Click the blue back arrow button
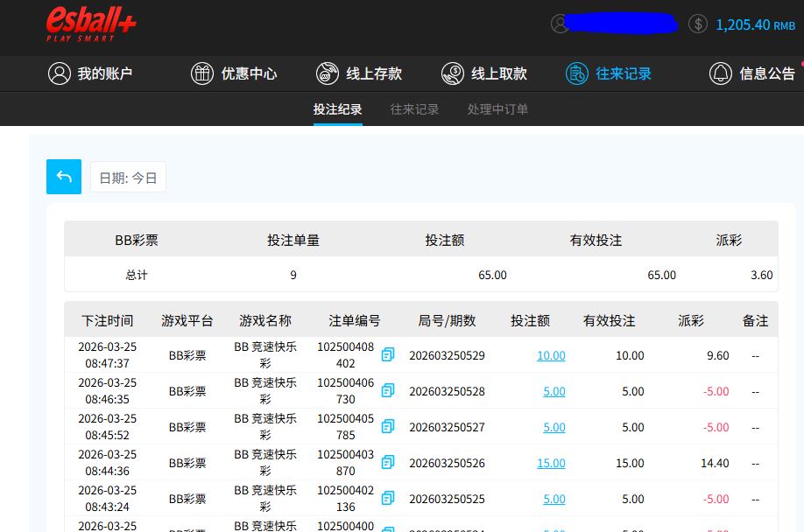Image resolution: width=804 pixels, height=532 pixels. point(64,177)
